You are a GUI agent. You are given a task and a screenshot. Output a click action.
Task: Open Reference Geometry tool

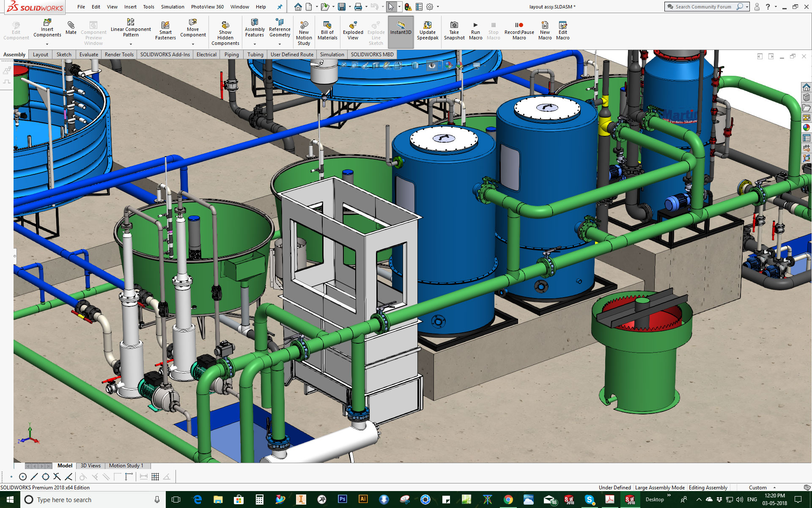pyautogui.click(x=280, y=28)
